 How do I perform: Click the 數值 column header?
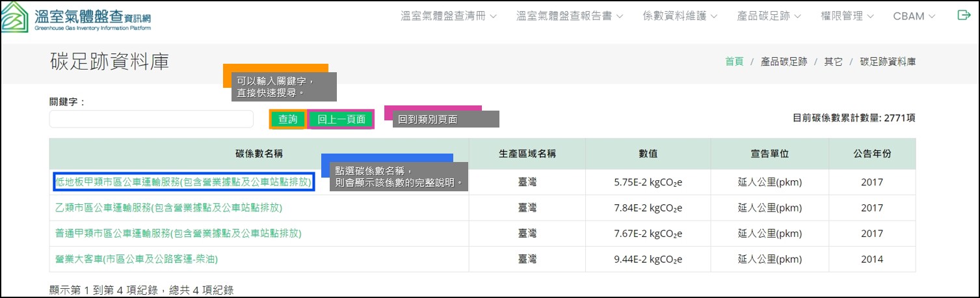(648, 154)
